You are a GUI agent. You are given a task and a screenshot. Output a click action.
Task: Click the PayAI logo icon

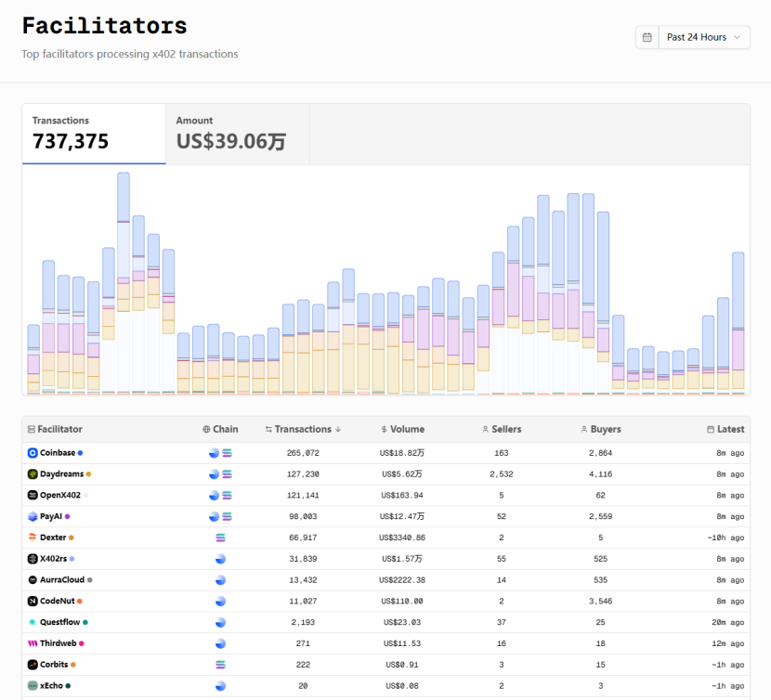click(x=33, y=516)
